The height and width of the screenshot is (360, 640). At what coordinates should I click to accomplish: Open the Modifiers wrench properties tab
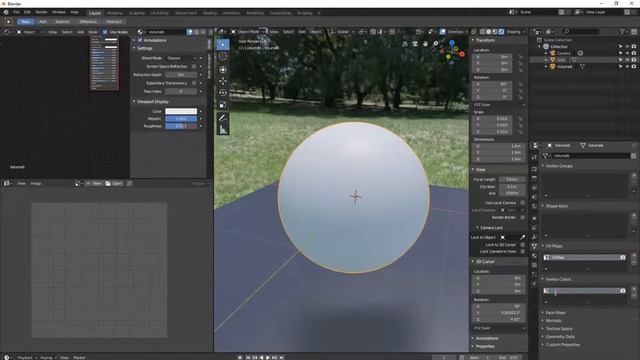(534, 237)
